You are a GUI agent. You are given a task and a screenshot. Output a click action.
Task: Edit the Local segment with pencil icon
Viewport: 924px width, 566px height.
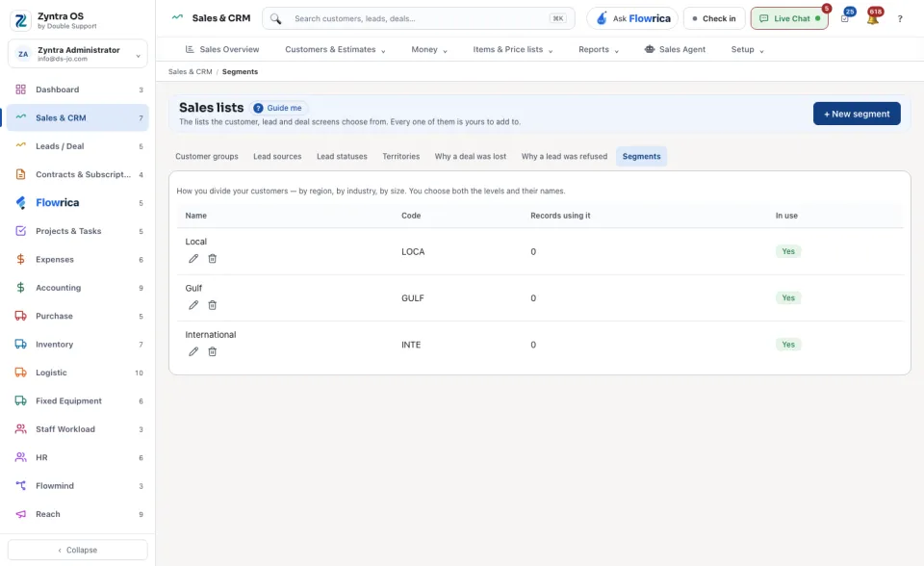(x=193, y=259)
